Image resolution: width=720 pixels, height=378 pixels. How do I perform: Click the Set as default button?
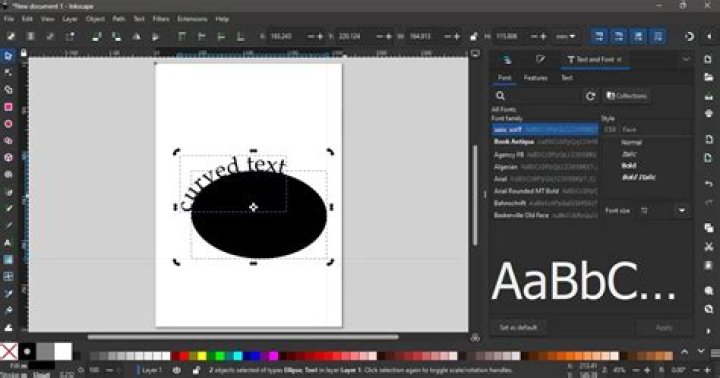pos(518,327)
